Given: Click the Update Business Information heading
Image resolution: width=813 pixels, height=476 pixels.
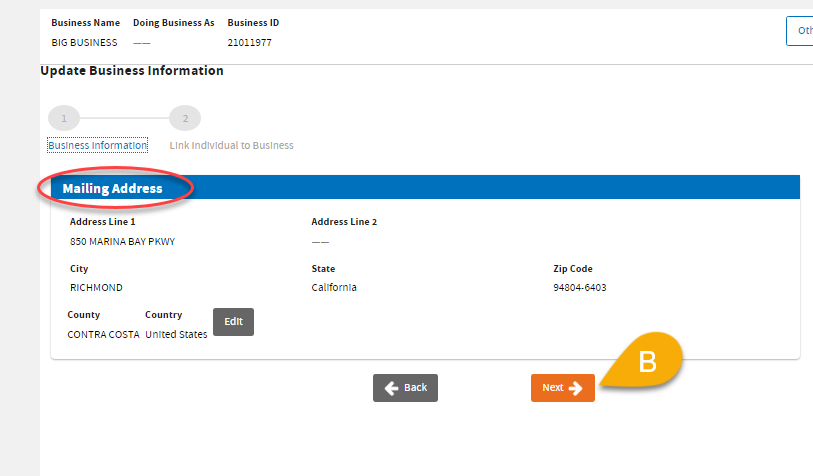Looking at the screenshot, I should (x=132, y=71).
